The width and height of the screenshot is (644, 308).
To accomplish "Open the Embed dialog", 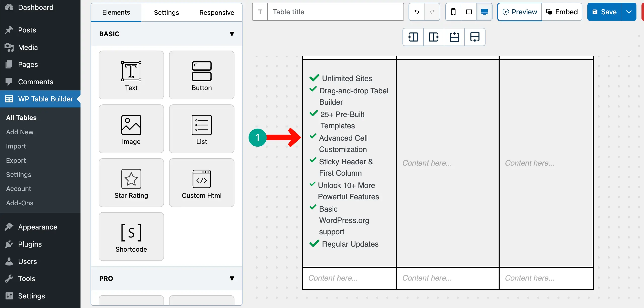I will pos(562,12).
